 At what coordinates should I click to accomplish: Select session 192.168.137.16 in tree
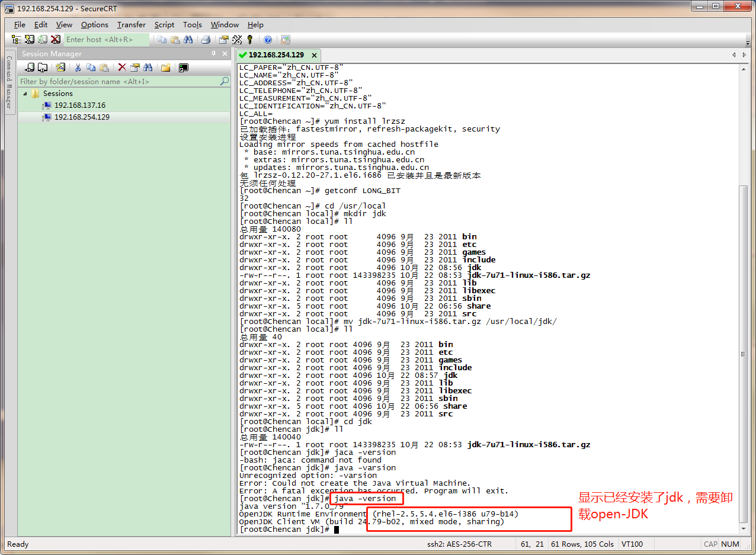pos(79,105)
